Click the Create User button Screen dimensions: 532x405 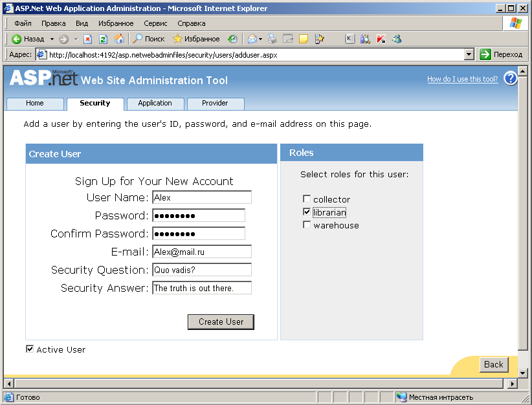(221, 322)
